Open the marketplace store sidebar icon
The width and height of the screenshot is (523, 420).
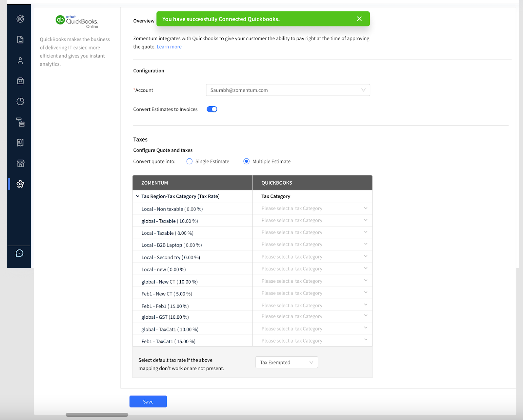20,163
